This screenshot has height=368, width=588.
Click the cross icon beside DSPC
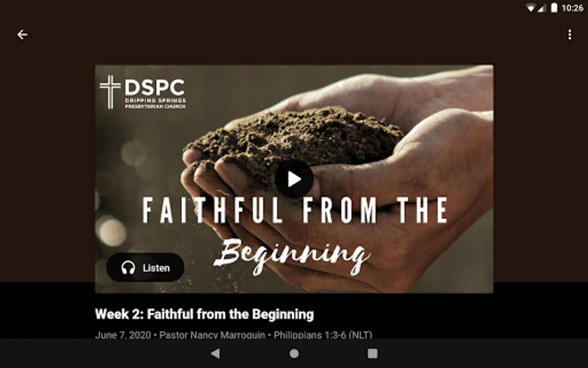110,92
